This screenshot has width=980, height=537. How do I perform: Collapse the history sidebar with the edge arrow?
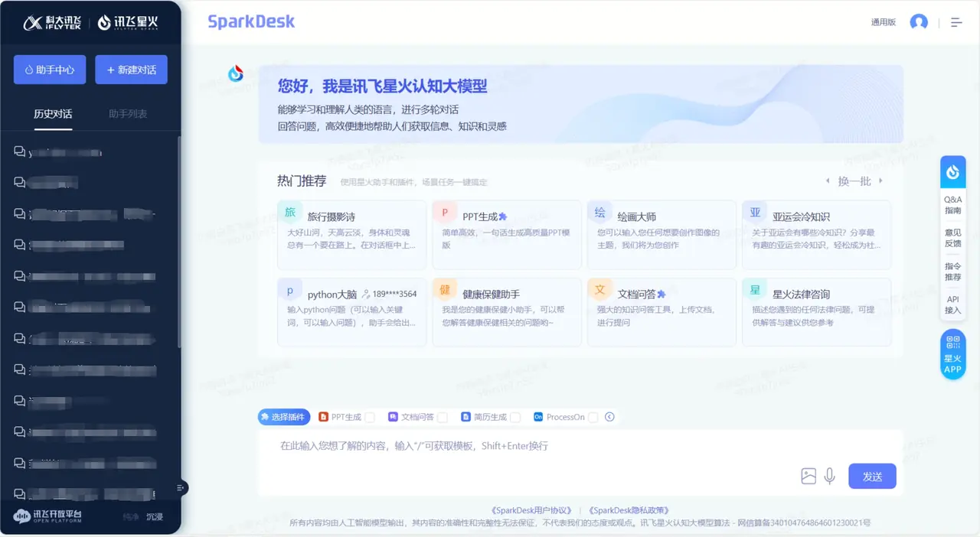(181, 487)
